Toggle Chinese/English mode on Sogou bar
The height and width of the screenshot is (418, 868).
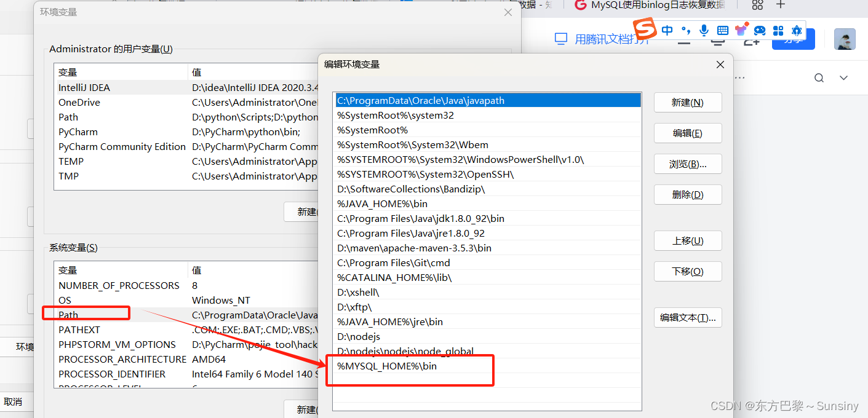(x=667, y=30)
